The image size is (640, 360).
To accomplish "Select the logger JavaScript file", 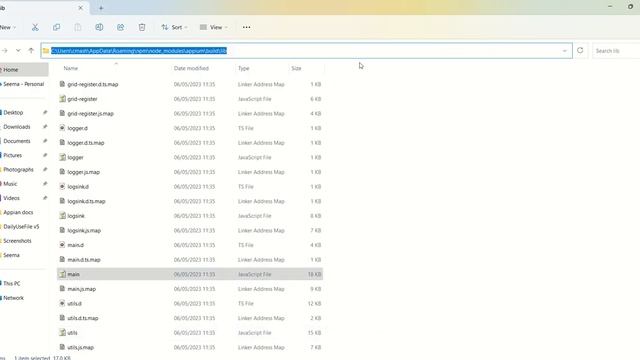I will coord(190,157).
